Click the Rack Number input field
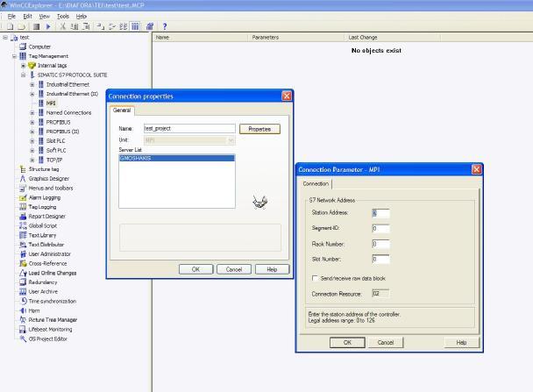Screen dimensions: 533x392 click(x=380, y=244)
